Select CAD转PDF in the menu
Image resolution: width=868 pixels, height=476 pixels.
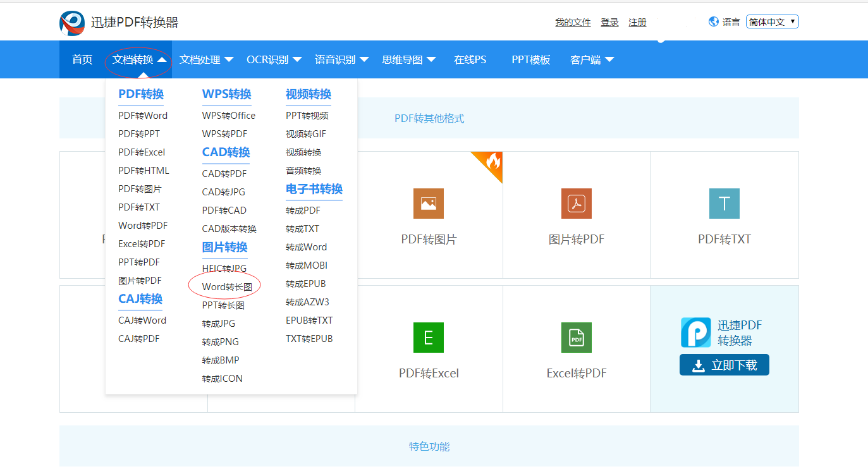tap(224, 174)
